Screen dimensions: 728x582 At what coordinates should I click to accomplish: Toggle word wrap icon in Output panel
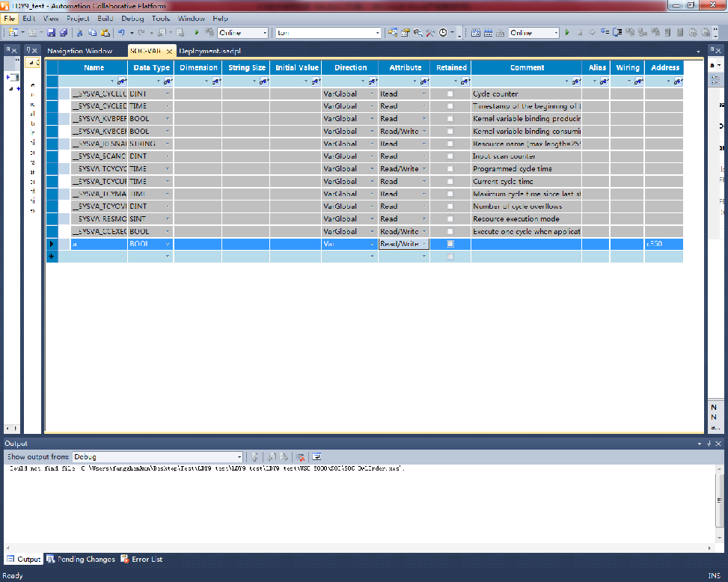(316, 457)
